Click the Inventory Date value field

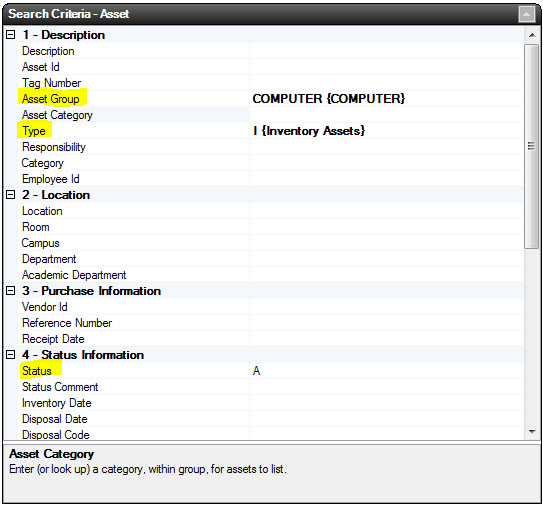(x=386, y=403)
